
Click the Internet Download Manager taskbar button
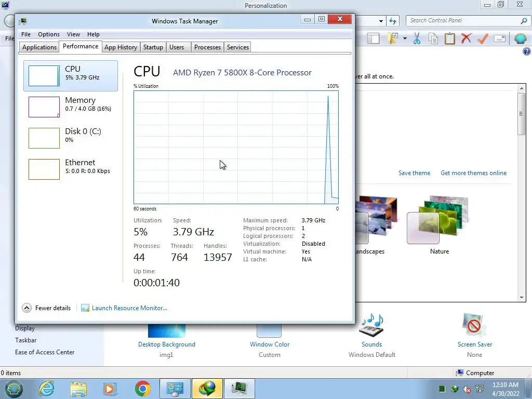tap(207, 389)
